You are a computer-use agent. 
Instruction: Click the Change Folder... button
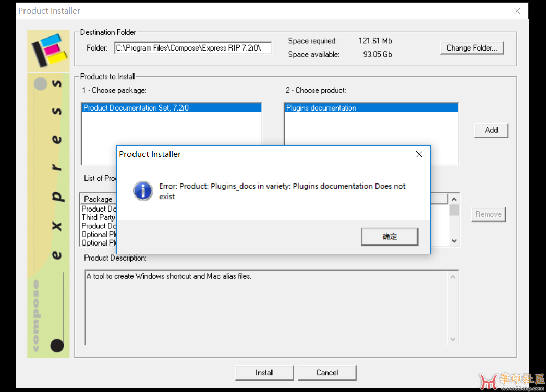(x=471, y=48)
